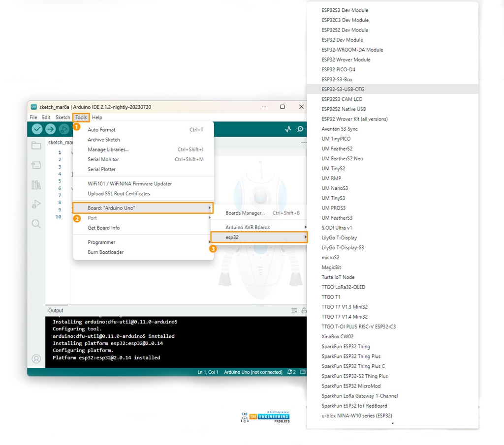The height and width of the screenshot is (445, 504).
Task: Click the clear output icon
Action: tap(294, 311)
